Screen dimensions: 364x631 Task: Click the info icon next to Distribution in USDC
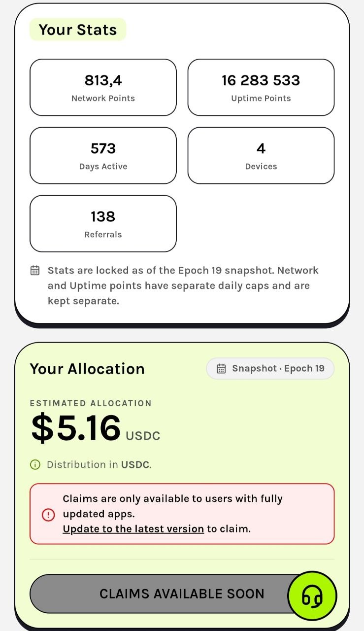click(35, 464)
